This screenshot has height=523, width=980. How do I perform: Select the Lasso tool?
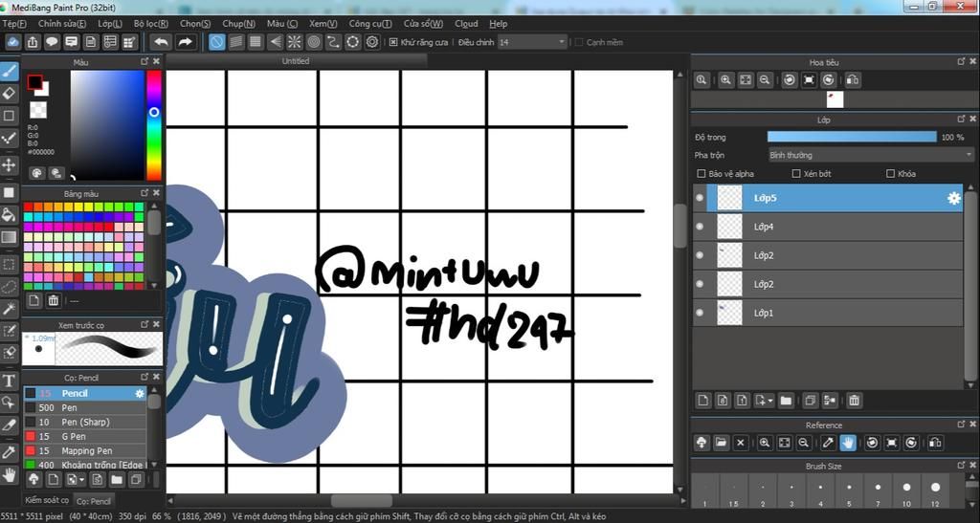coord(9,287)
